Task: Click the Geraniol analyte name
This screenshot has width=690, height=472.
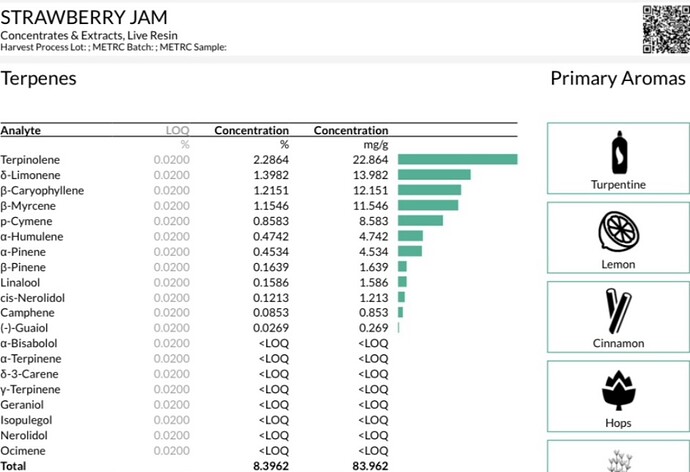Action: click(22, 405)
